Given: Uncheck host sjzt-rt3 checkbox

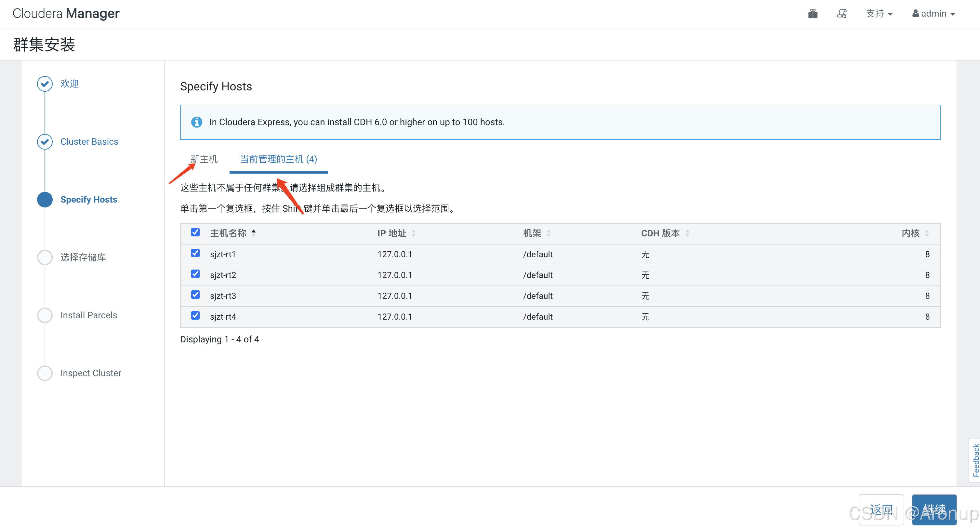Looking at the screenshot, I should 195,295.
